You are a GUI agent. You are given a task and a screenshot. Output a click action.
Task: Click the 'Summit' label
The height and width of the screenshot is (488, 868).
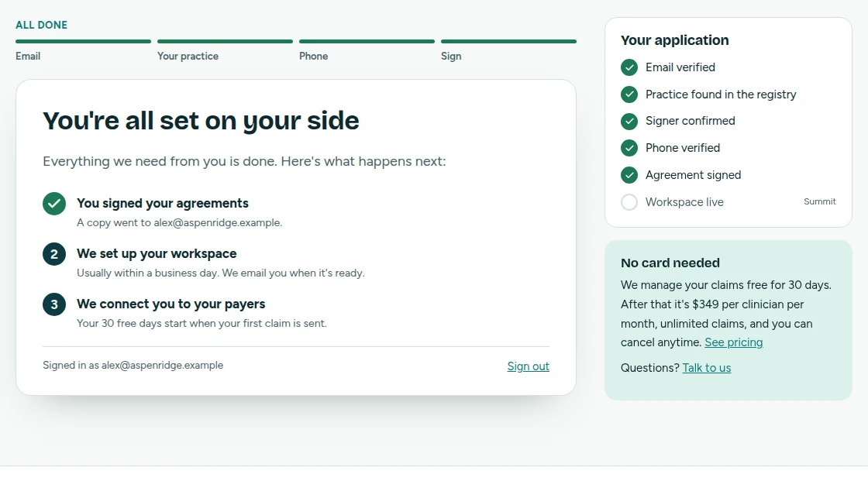click(820, 202)
